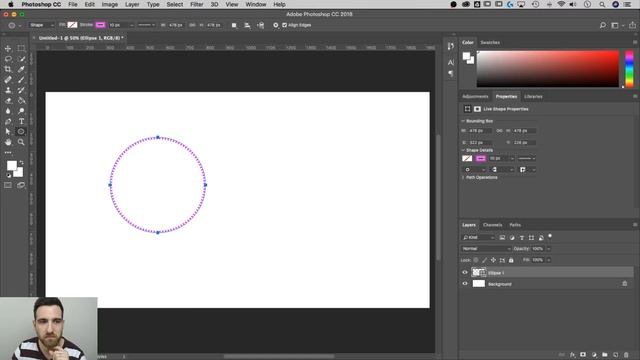640x360 pixels.
Task: Toggle type layer filter
Action: coord(522,238)
